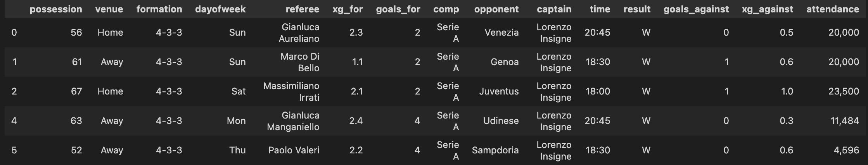Click the goals_for column header
868x165 pixels.
398,9
